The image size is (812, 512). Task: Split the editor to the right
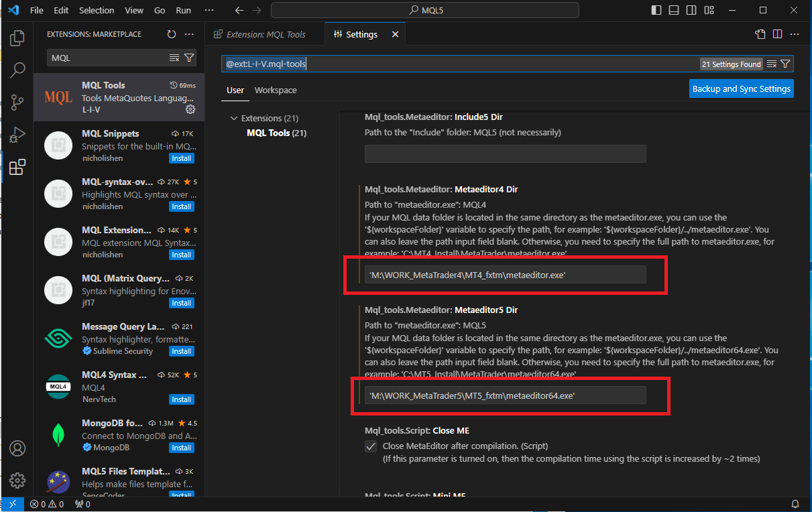[777, 34]
